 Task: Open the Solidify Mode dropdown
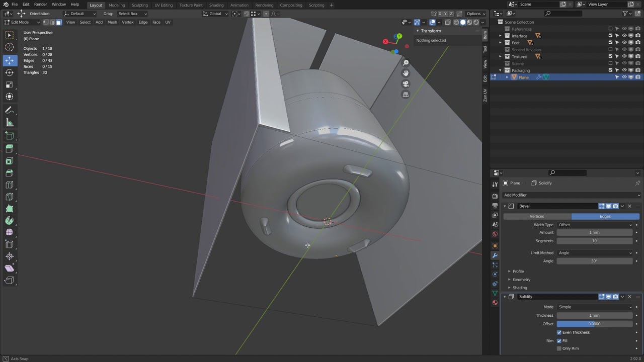[x=594, y=307]
